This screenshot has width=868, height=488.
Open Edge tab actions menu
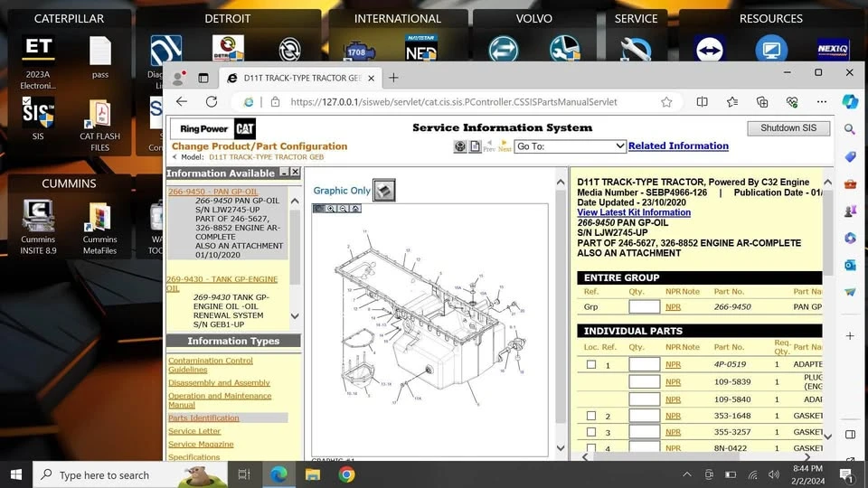[x=203, y=78]
